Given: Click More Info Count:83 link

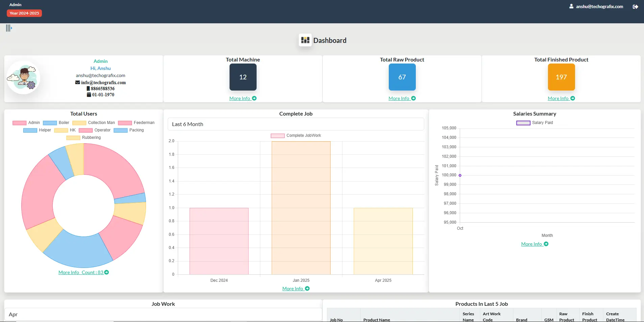Looking at the screenshot, I should 83,272.
